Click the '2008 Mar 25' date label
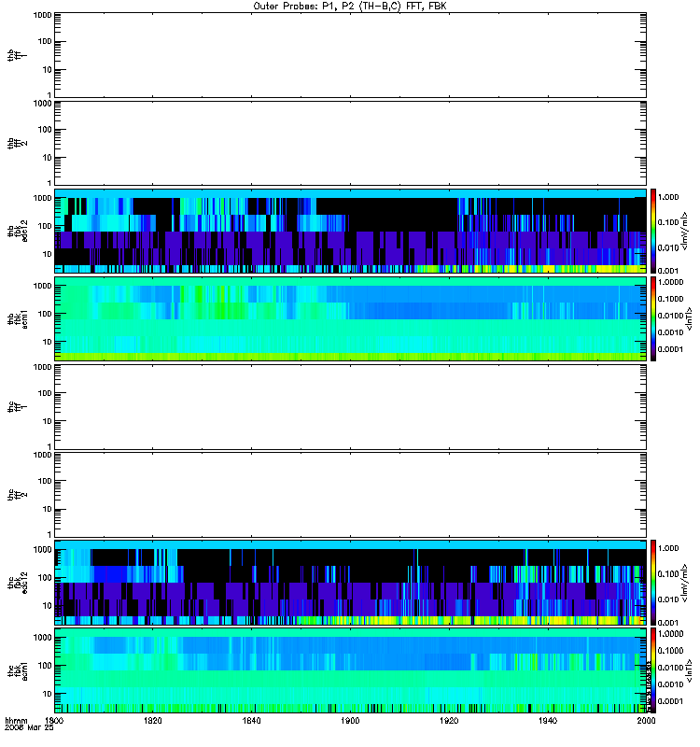This screenshot has width=700, height=747. pyautogui.click(x=29, y=728)
